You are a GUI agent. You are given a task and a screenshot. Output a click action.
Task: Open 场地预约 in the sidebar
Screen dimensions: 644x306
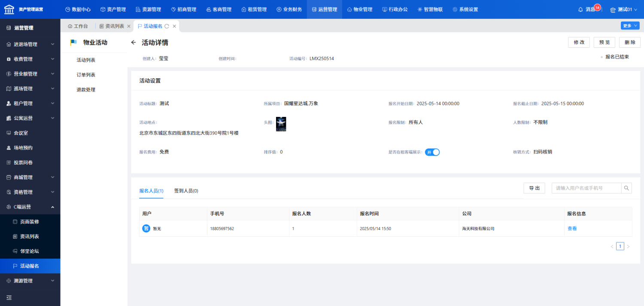(30, 148)
